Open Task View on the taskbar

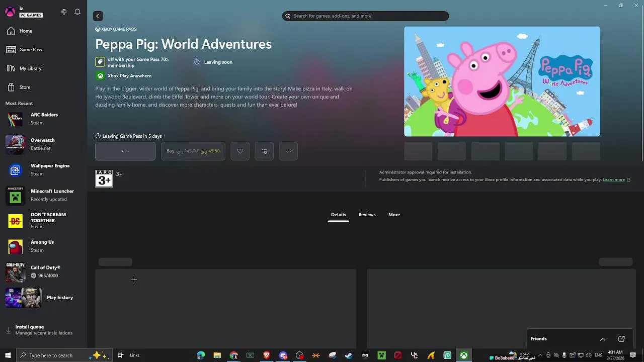pyautogui.click(x=121, y=355)
